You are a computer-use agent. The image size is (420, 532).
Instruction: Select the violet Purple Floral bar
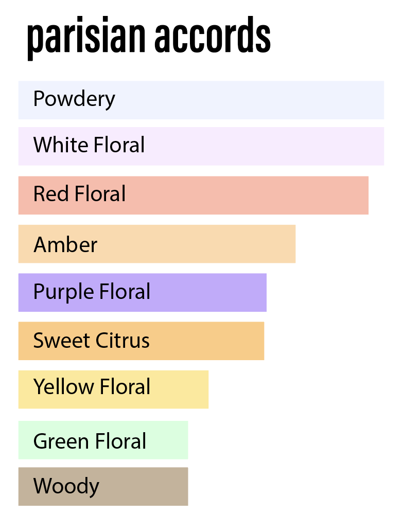(x=208, y=292)
